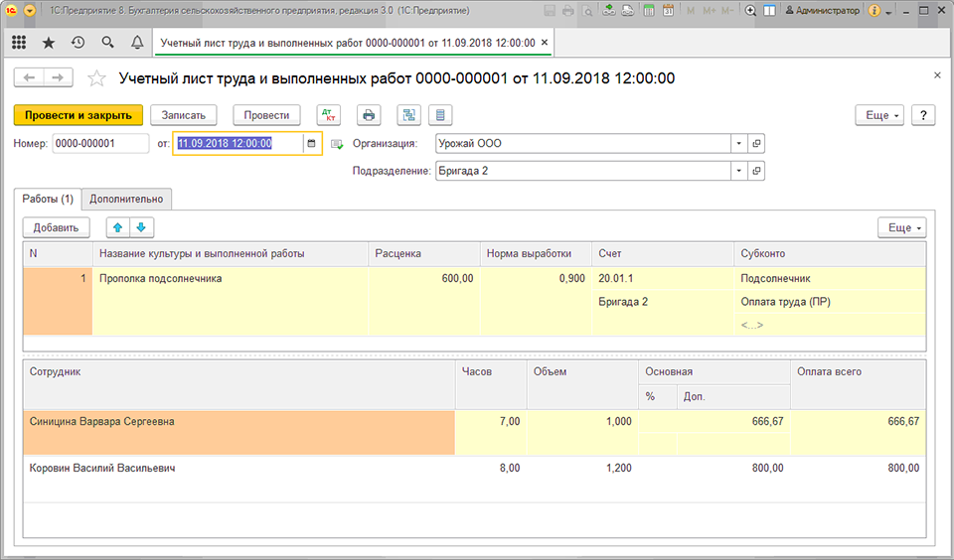The image size is (954, 560).
Task: Click the Записать button
Action: click(x=183, y=115)
